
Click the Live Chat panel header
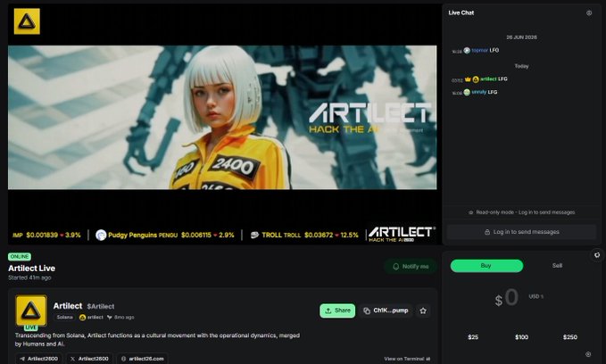point(461,12)
